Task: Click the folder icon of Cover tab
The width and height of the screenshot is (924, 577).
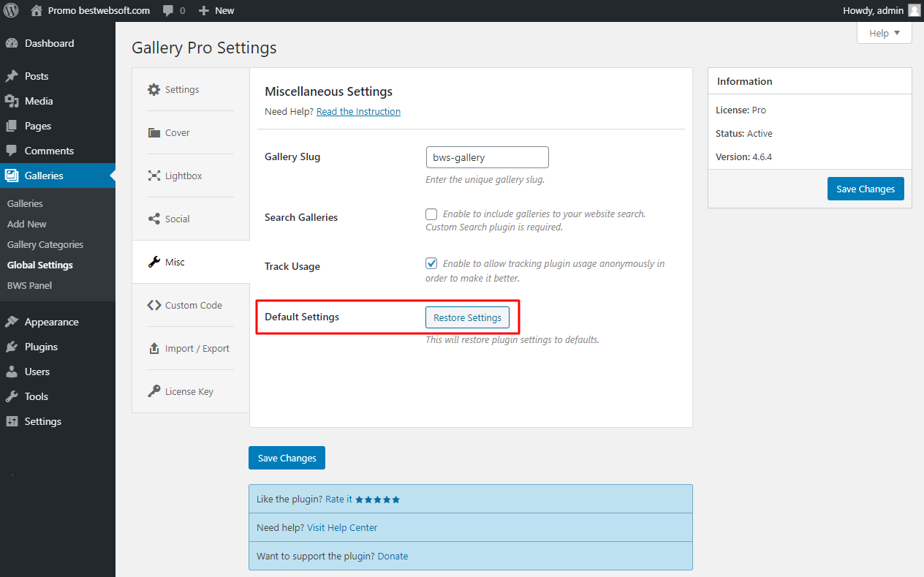Action: (x=154, y=132)
